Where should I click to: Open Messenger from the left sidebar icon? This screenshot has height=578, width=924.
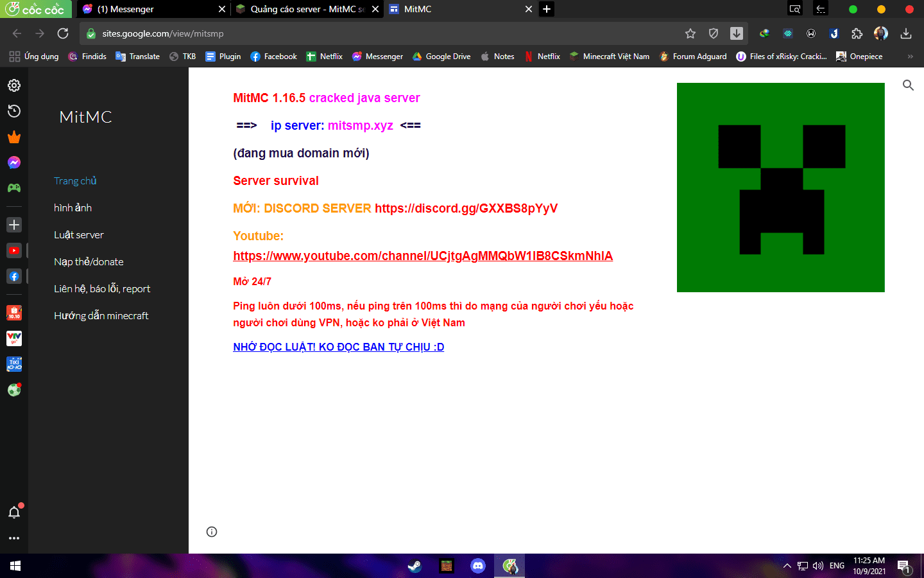(14, 162)
